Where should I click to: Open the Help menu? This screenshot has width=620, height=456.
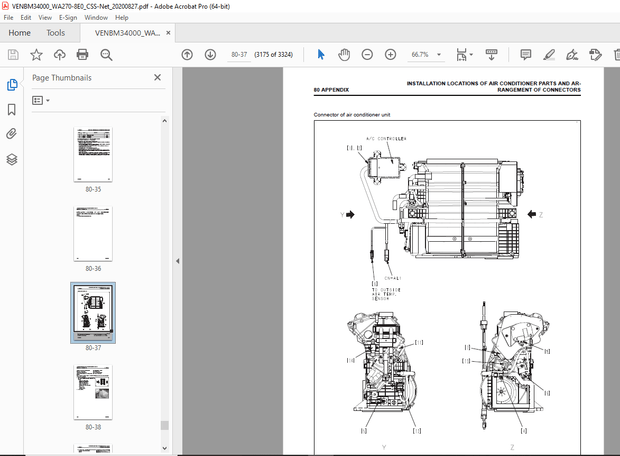pyautogui.click(x=122, y=17)
